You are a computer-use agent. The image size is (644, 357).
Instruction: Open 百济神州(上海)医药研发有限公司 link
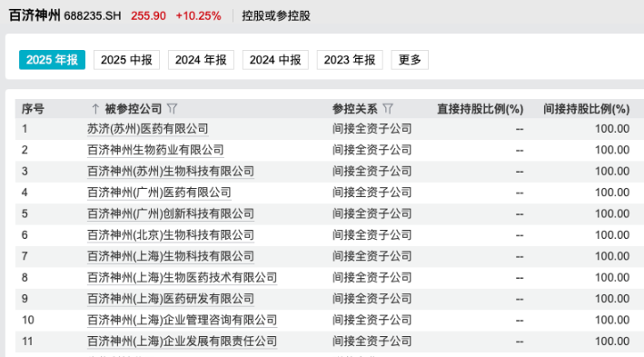coord(171,299)
